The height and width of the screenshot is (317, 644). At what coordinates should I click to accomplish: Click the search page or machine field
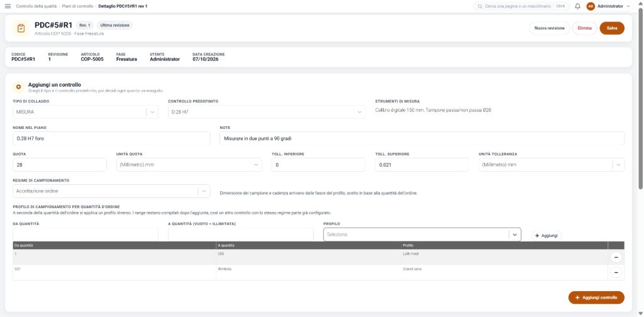521,6
